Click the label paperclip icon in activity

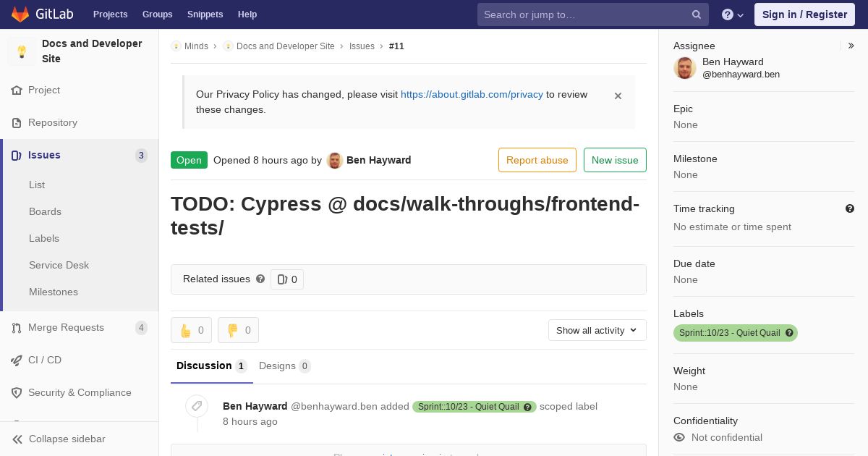[x=197, y=406]
